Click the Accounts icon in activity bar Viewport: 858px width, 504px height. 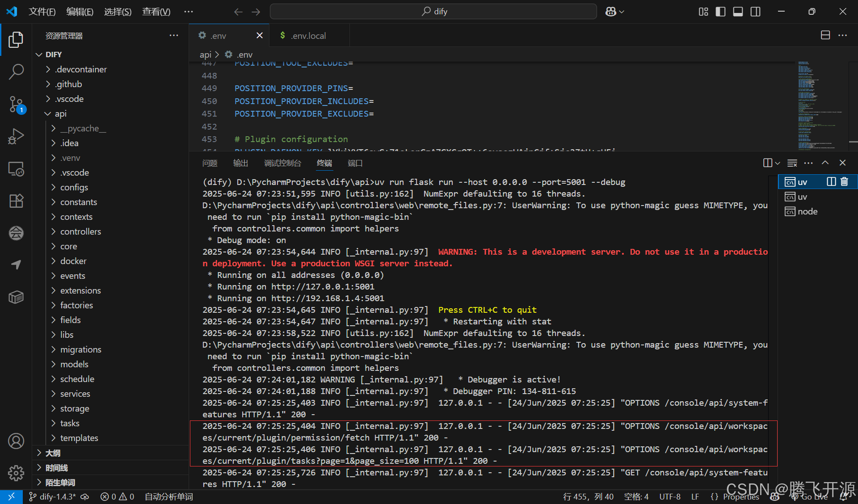16,441
